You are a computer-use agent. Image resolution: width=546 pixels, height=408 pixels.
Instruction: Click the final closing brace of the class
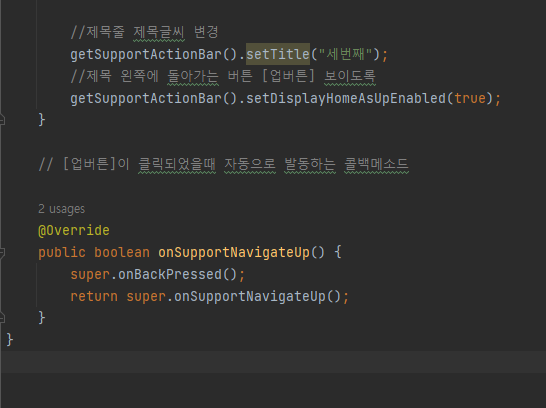[10, 340]
